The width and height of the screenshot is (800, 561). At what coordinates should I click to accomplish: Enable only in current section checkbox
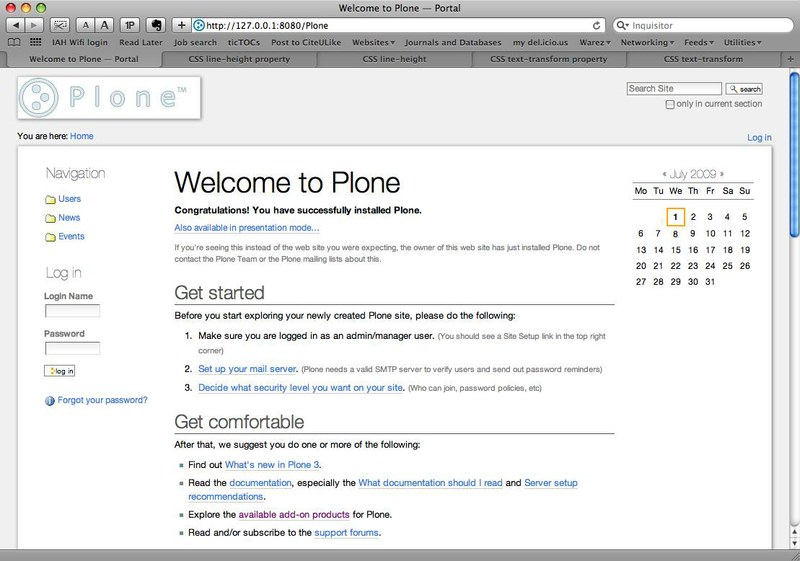[x=669, y=105]
